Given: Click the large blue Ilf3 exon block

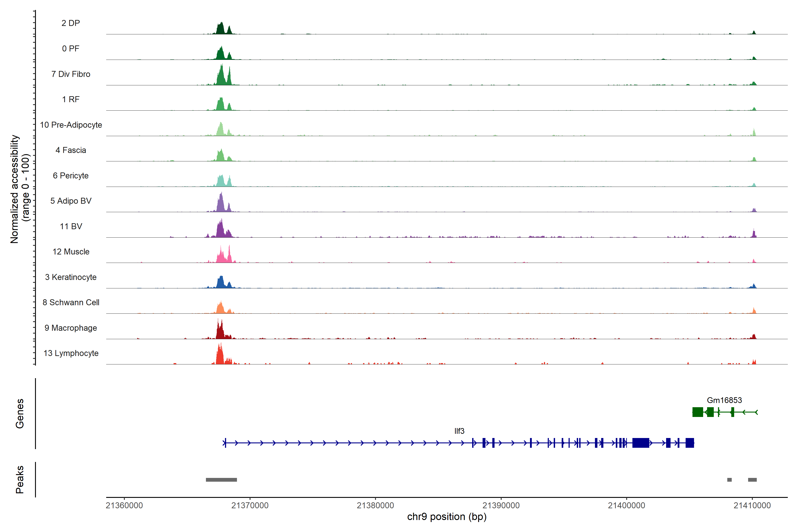Looking at the screenshot, I should pyautogui.click(x=641, y=443).
